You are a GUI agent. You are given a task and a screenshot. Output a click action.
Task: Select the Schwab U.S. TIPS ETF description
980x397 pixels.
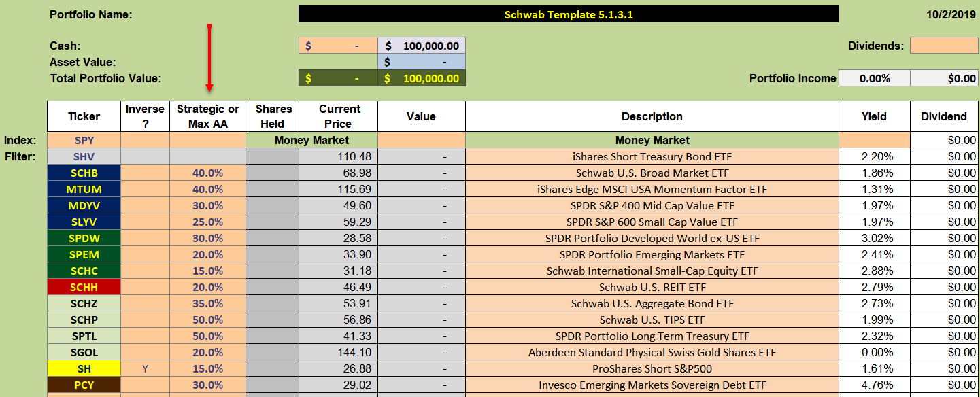[652, 320]
